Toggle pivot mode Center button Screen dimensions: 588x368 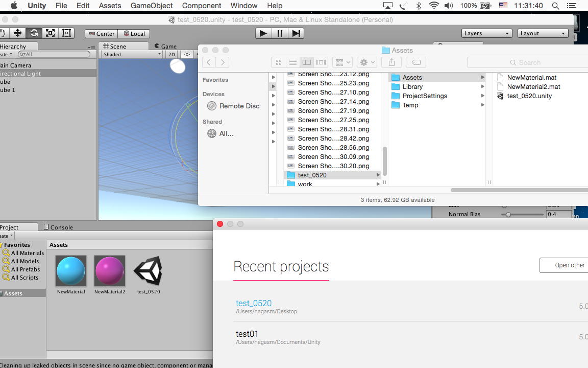[102, 33]
